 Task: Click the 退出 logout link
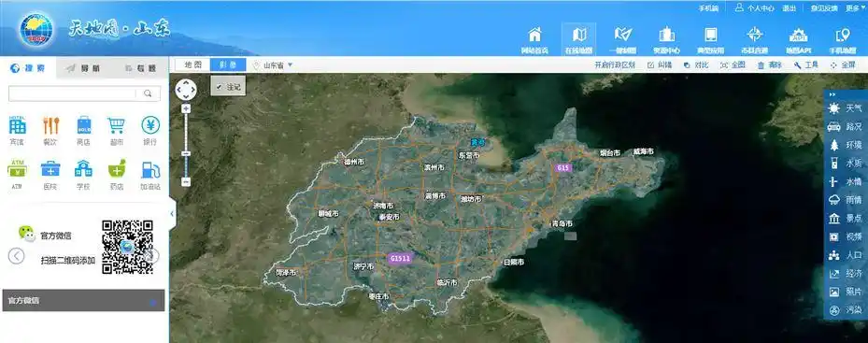(789, 8)
